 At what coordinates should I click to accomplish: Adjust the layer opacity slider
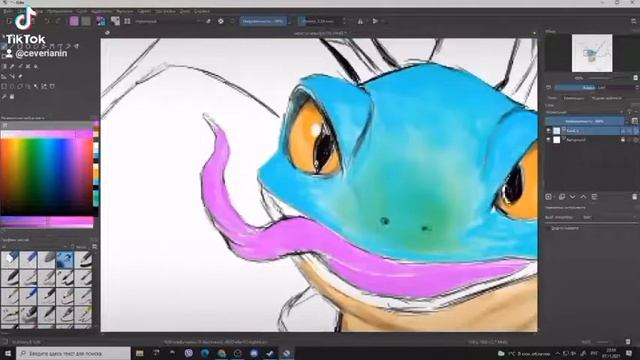[584, 121]
